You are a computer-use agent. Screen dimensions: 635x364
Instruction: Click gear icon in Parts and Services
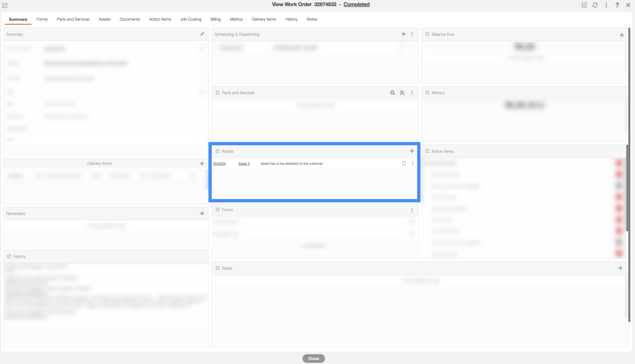[392, 93]
